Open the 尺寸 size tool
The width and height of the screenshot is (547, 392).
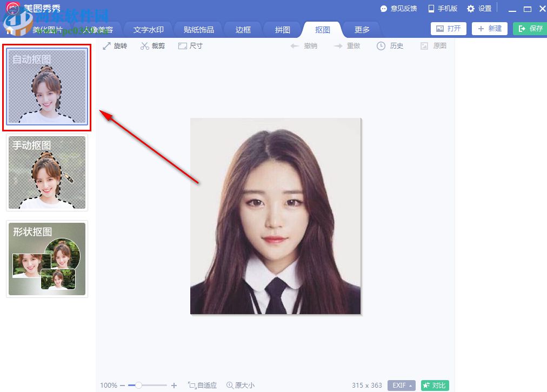[x=190, y=46]
